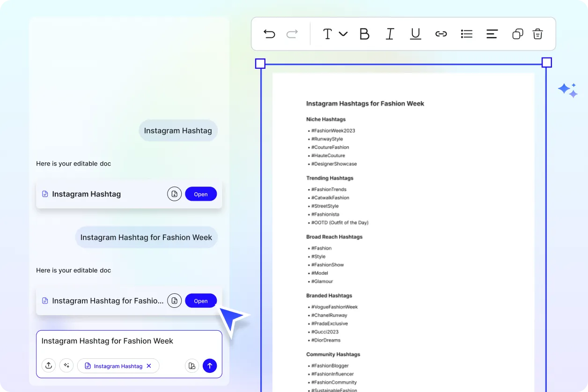
Task: Download the Instagram Hashtag for Fashion Week doc
Action: (x=174, y=301)
